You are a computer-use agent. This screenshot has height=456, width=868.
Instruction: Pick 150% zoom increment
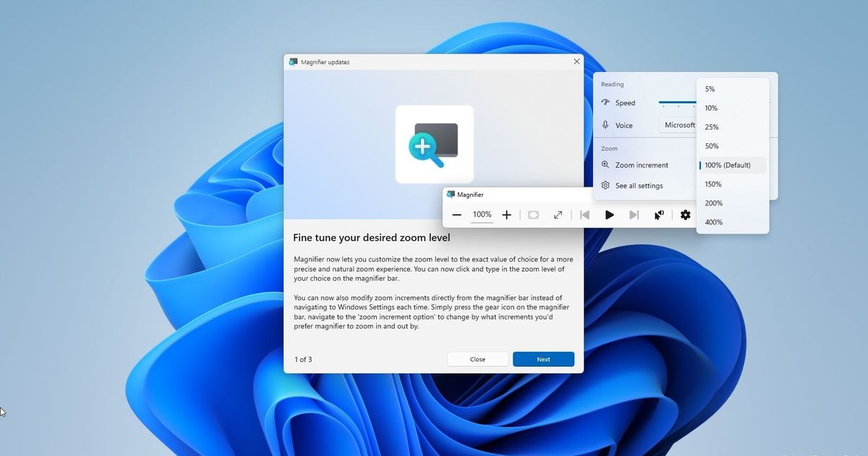click(733, 184)
